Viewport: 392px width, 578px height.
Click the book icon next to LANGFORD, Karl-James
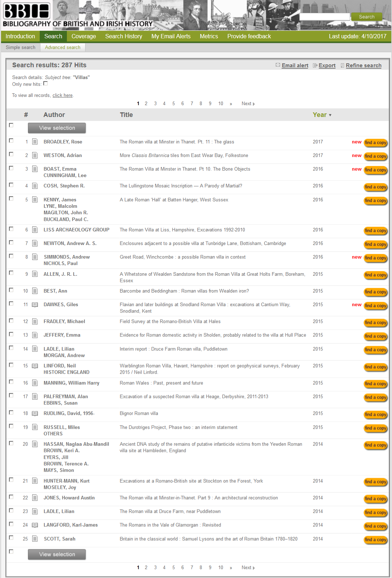[x=35, y=525]
